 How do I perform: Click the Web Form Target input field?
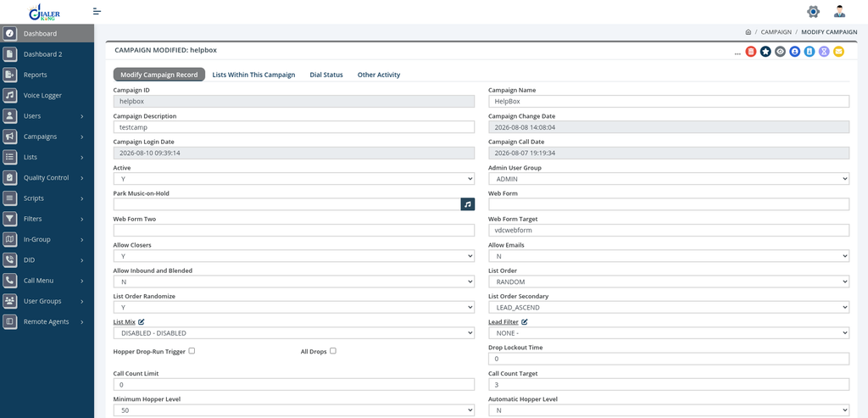[x=669, y=231]
